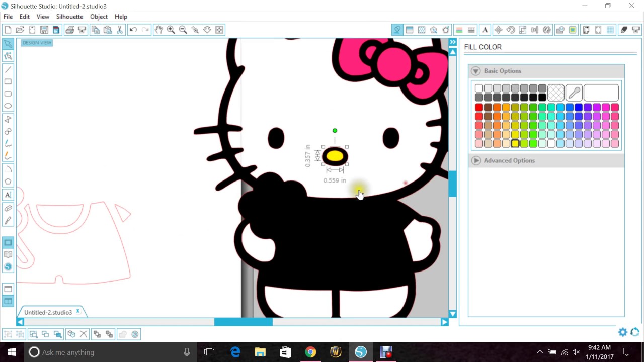
Task: Select the Knife tool
Action: tap(8, 220)
